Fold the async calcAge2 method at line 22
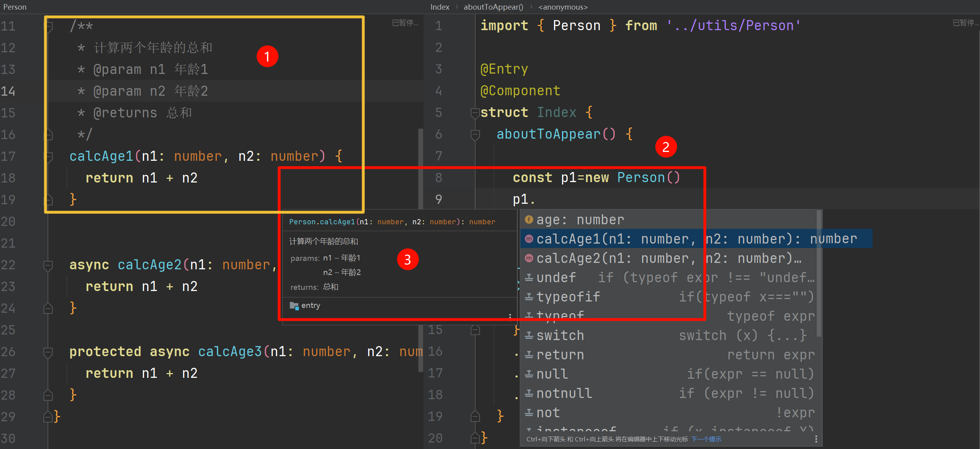The width and height of the screenshot is (980, 449). 48,265
